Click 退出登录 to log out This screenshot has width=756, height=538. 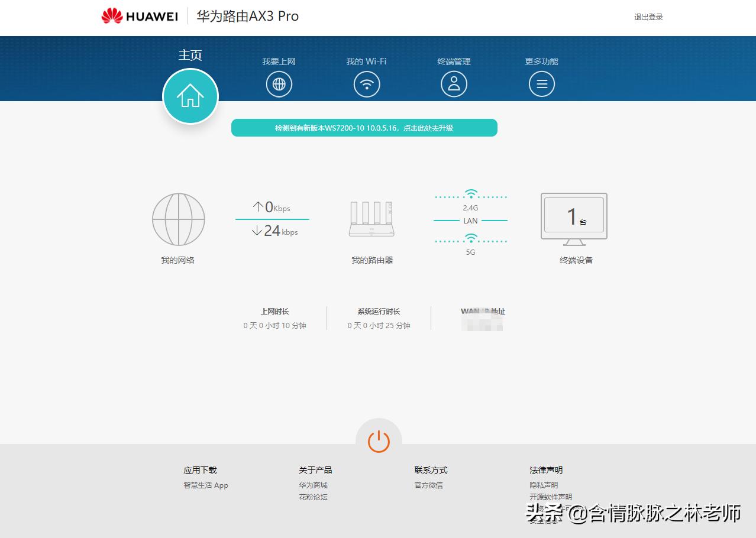click(x=648, y=17)
